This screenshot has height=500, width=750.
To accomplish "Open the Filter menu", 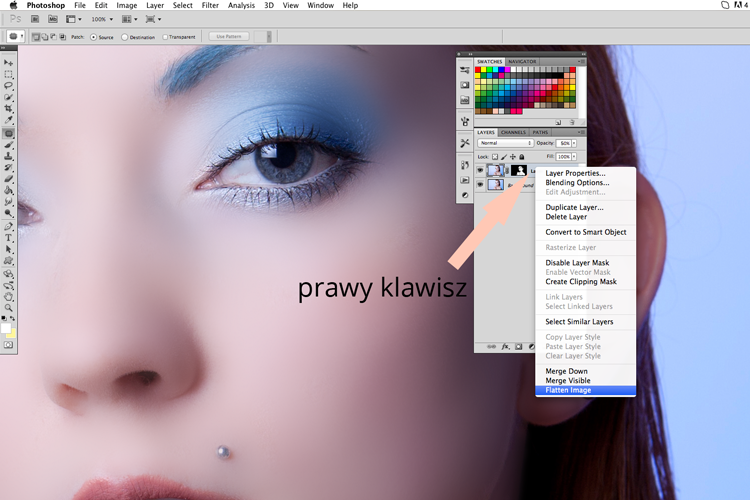I will tap(210, 5).
